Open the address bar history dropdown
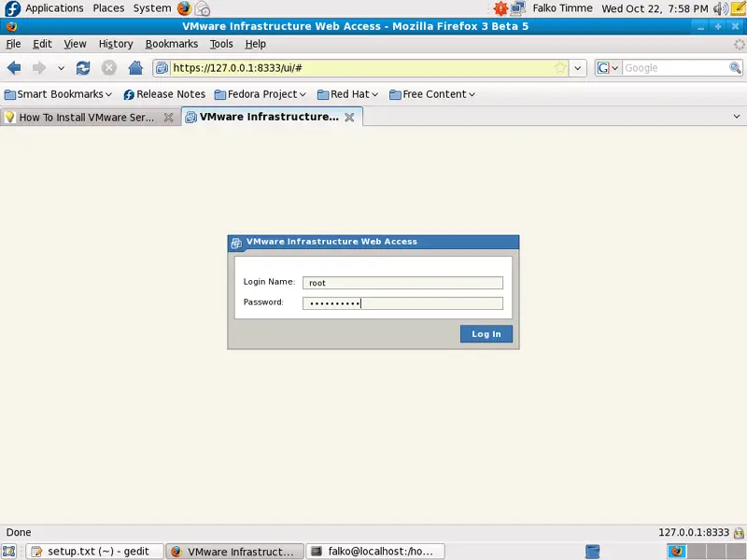The height and width of the screenshot is (560, 747). 577,68
